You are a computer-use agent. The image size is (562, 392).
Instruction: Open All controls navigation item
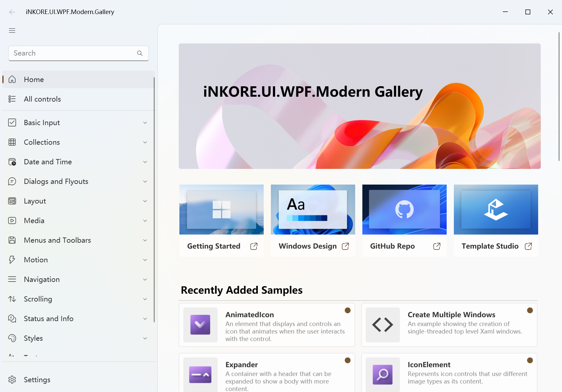tap(78, 99)
